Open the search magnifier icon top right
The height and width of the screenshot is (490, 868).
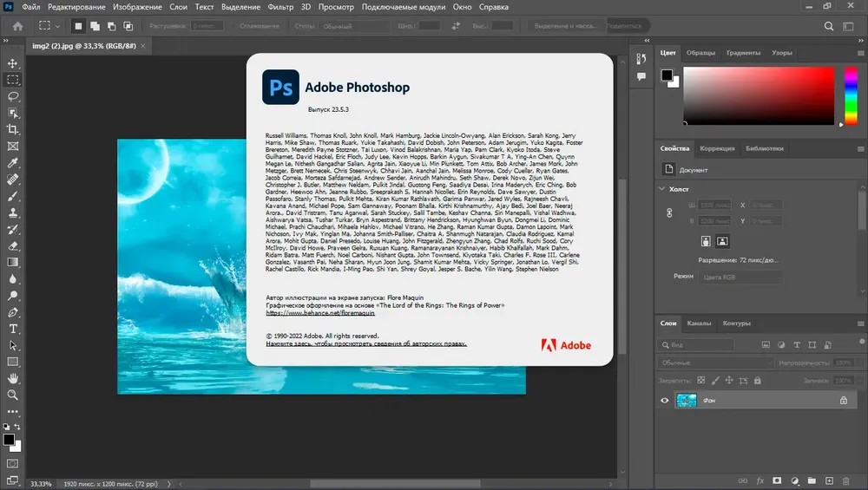tap(829, 26)
